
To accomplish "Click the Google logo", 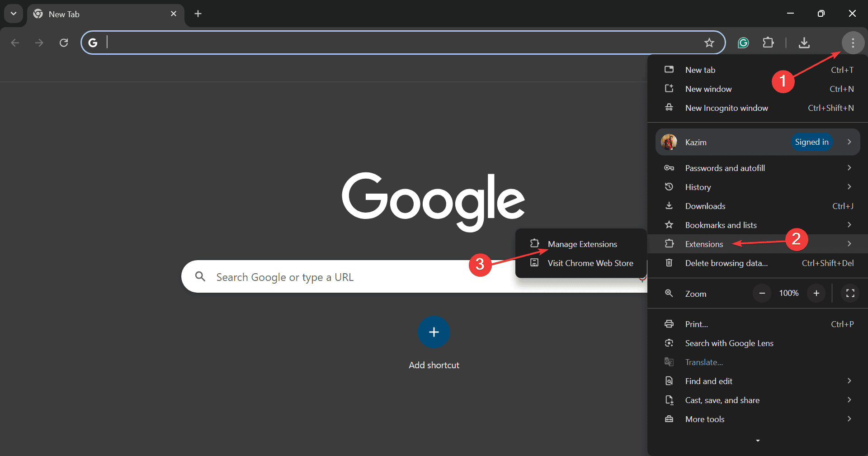I will tap(434, 201).
